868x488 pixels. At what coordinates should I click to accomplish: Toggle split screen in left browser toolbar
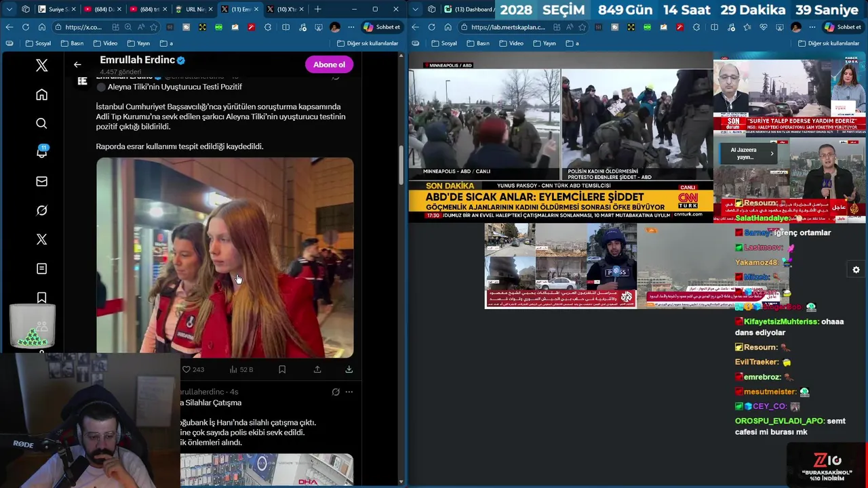point(285,27)
